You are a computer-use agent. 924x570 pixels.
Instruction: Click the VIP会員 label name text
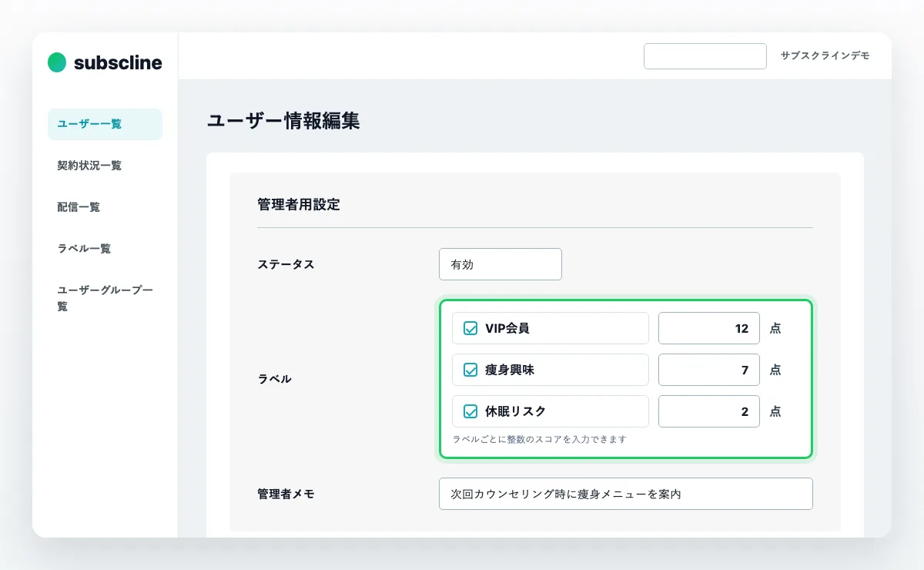click(507, 329)
